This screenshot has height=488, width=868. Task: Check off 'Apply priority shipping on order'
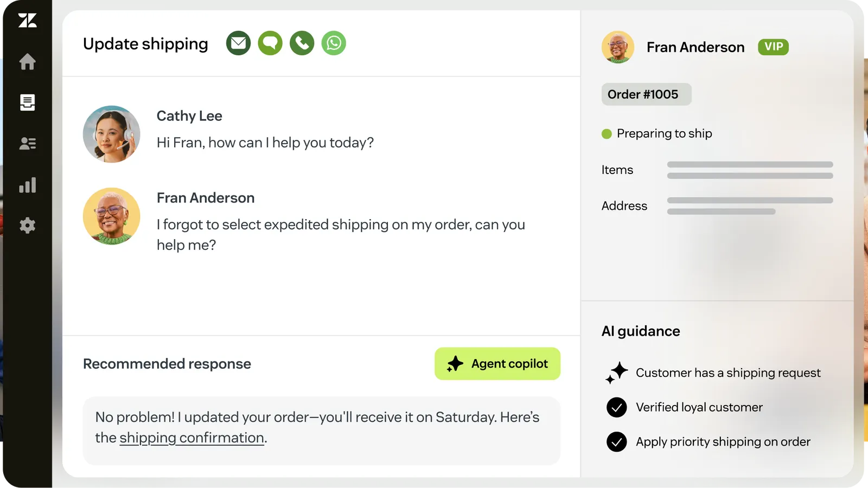pos(616,441)
